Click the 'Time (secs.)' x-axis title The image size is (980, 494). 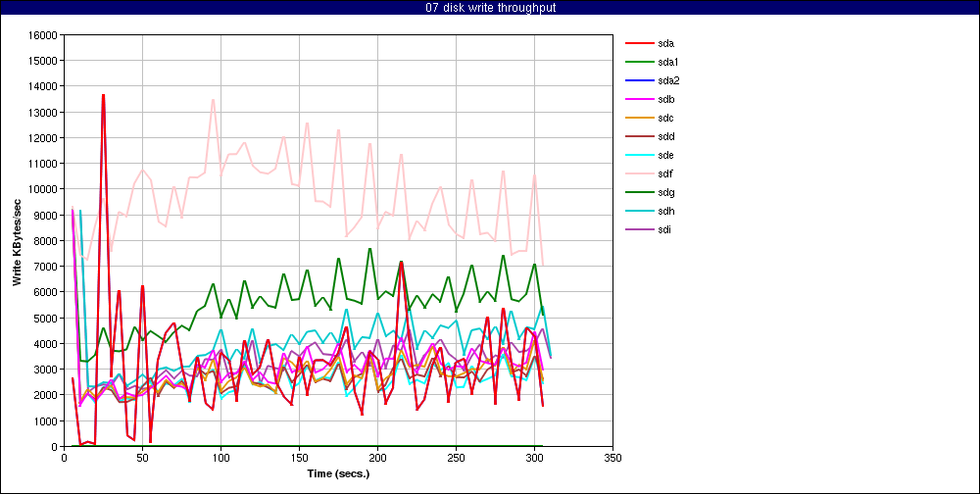[x=338, y=473]
